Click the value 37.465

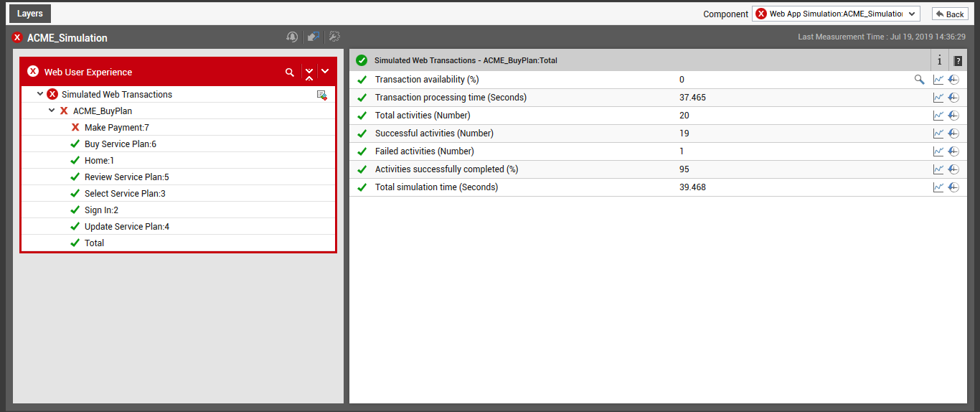[692, 98]
